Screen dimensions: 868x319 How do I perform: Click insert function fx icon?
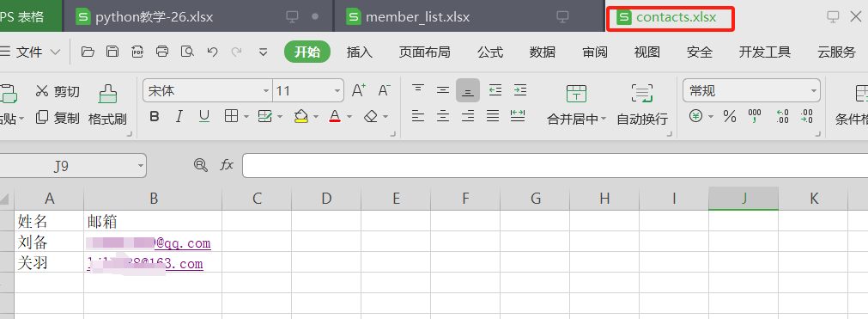227,165
